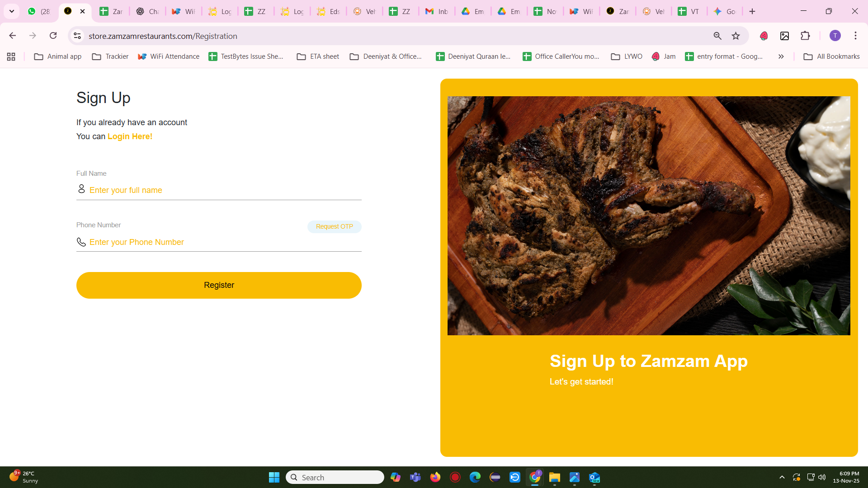Expand the tab search dropdown arrow

pos(12,11)
